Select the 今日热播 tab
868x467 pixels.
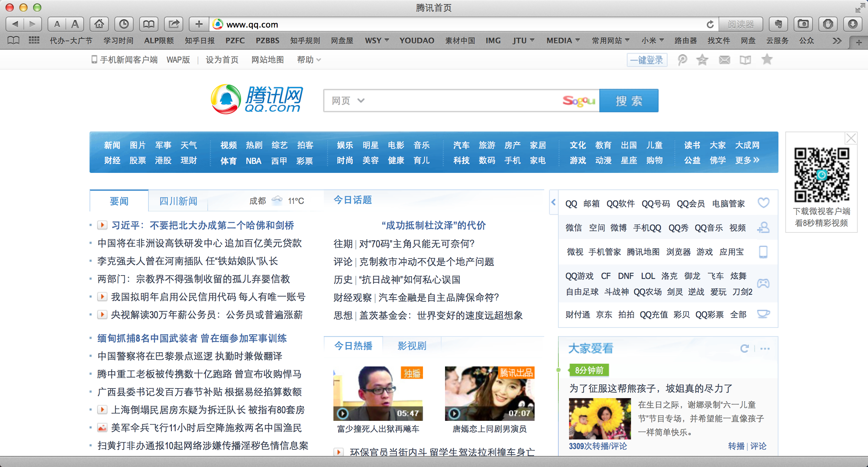(x=353, y=346)
